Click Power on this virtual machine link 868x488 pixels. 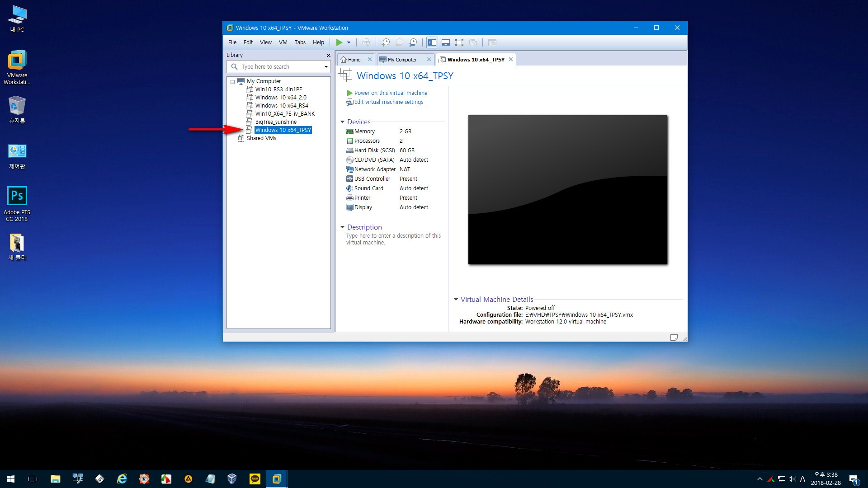(x=391, y=93)
